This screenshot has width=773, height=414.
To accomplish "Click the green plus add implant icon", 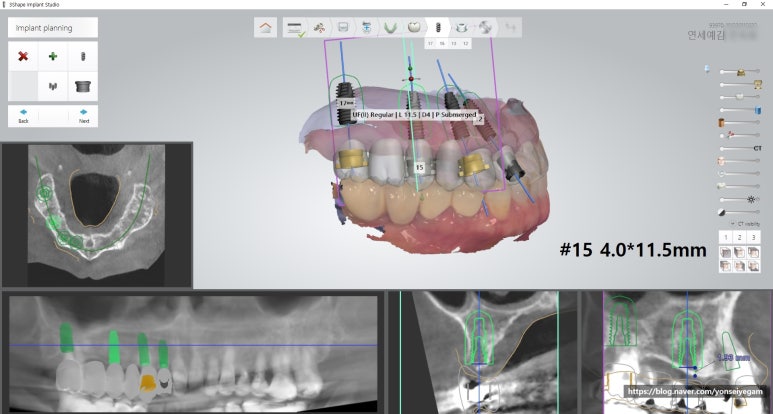I will pyautogui.click(x=53, y=57).
